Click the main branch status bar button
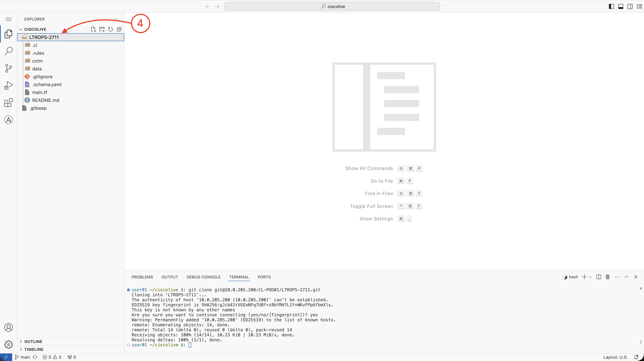Viewport: 644px width, 361px height. coord(23,357)
